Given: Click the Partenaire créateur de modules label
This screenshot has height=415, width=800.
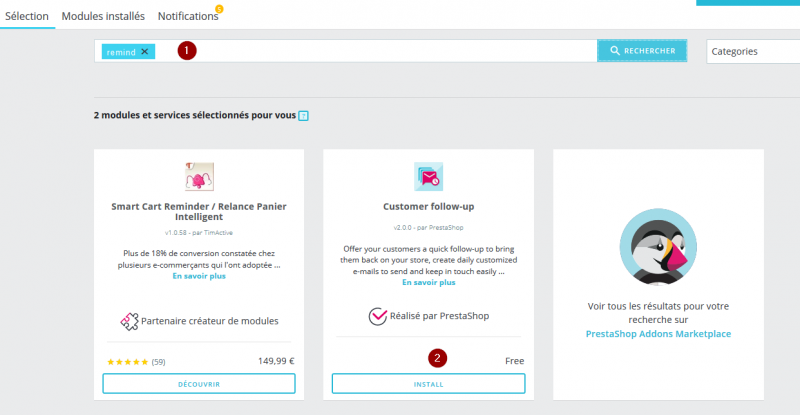Looking at the screenshot, I should click(x=210, y=321).
